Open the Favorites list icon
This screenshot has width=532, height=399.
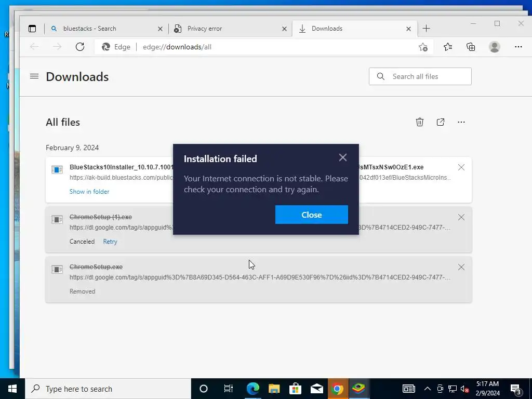coord(448,47)
